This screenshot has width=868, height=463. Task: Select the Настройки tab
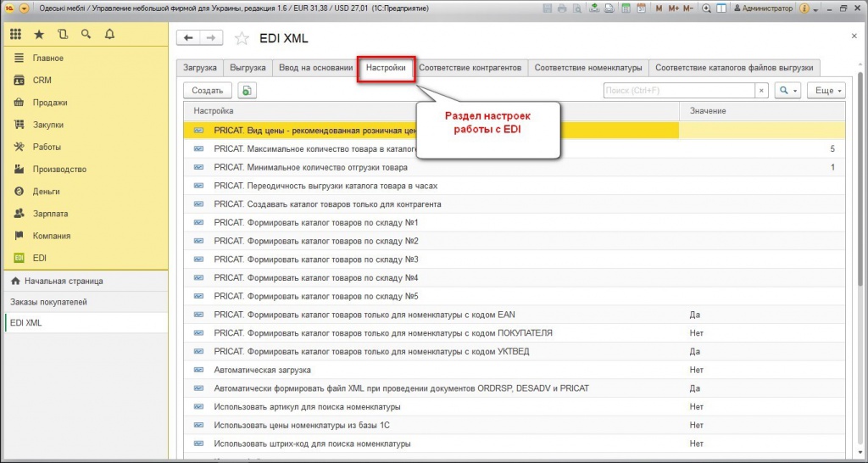tap(386, 68)
